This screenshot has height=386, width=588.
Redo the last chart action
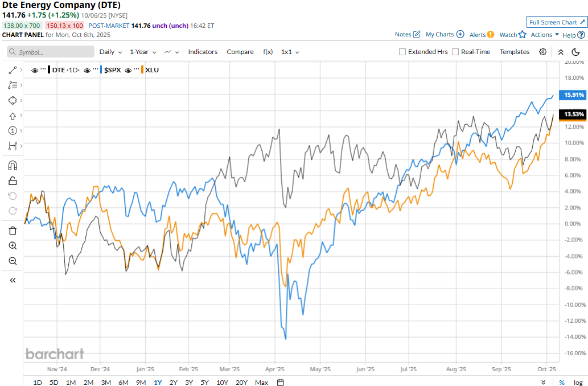13,211
